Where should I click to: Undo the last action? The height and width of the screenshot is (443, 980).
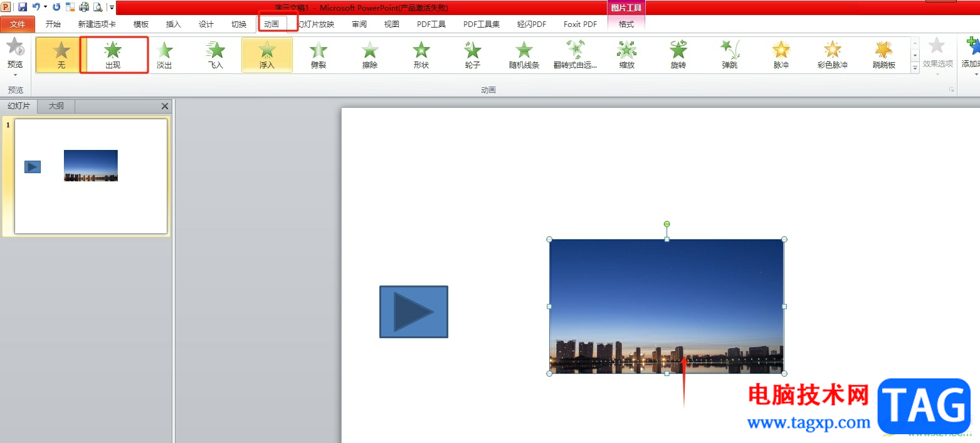[36, 7]
